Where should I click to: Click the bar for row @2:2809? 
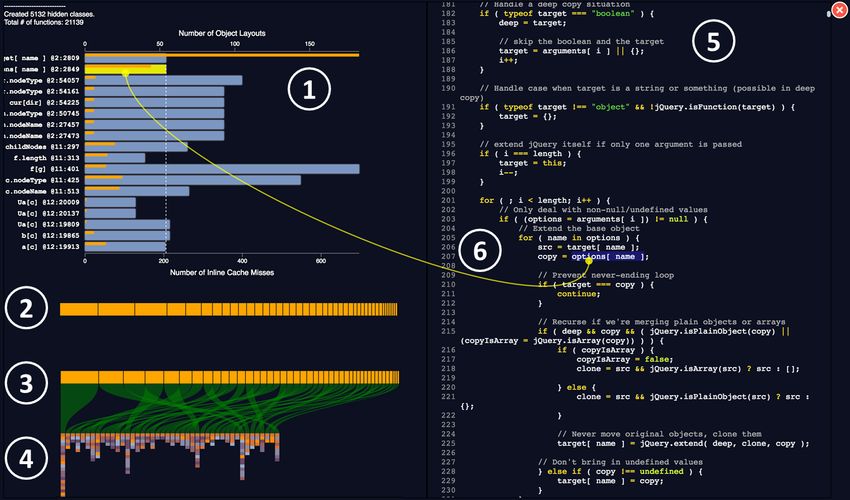tap(125, 59)
